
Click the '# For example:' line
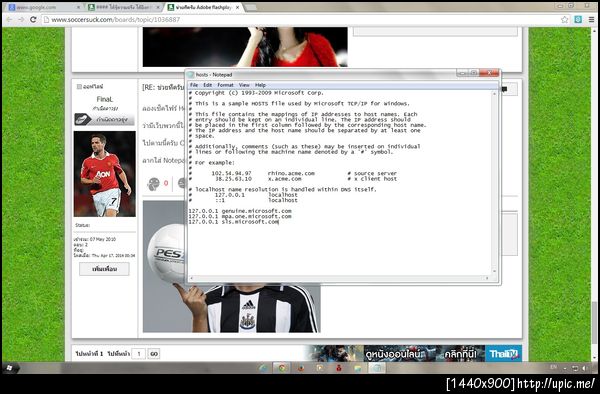point(211,163)
